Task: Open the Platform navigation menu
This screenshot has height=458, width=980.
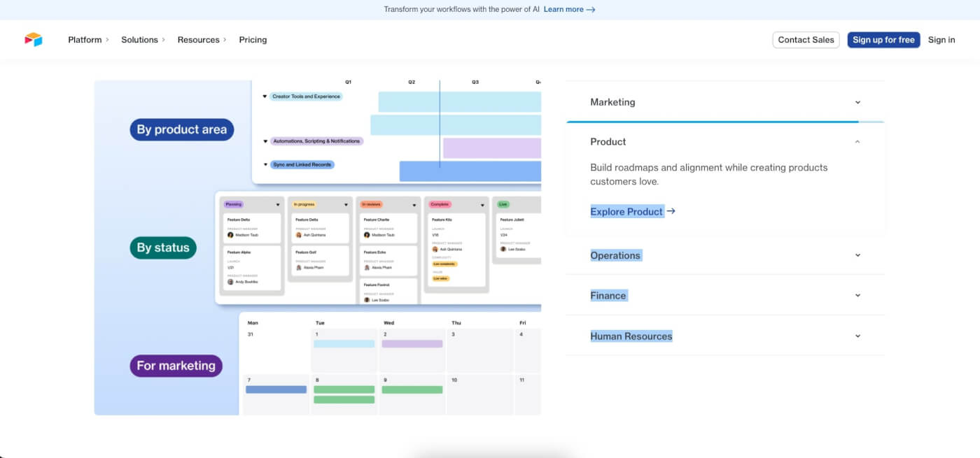Action: [85, 40]
